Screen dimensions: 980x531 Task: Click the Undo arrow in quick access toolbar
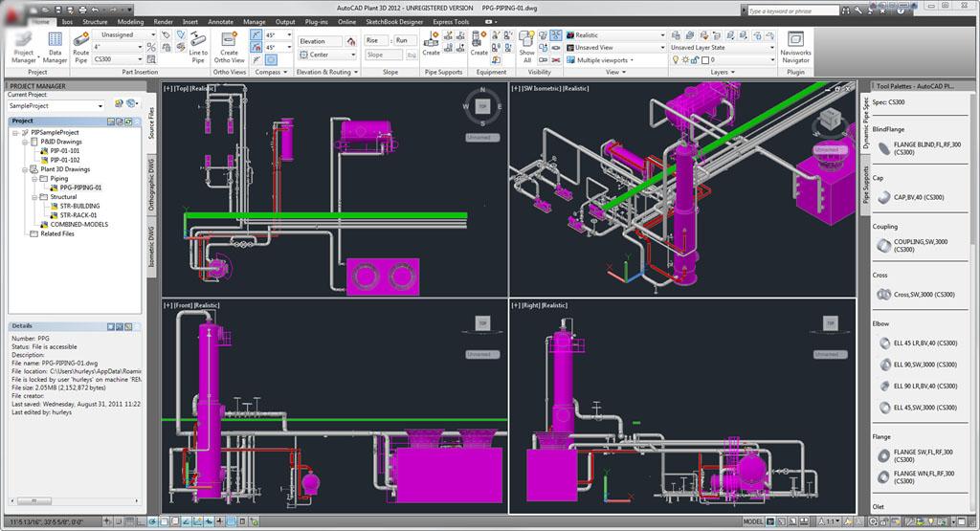point(96,10)
